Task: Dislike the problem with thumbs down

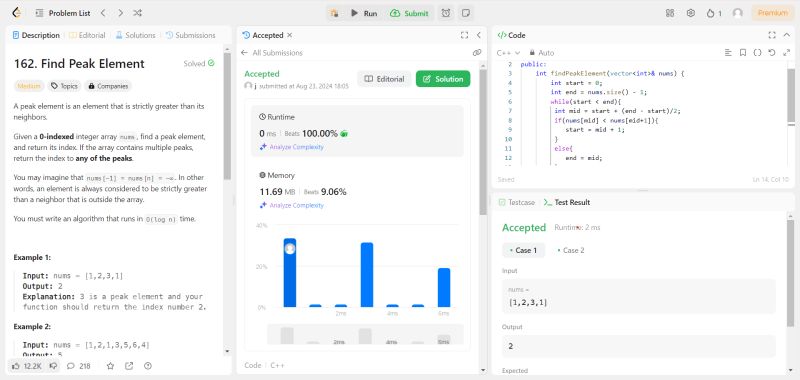Action: click(53, 366)
